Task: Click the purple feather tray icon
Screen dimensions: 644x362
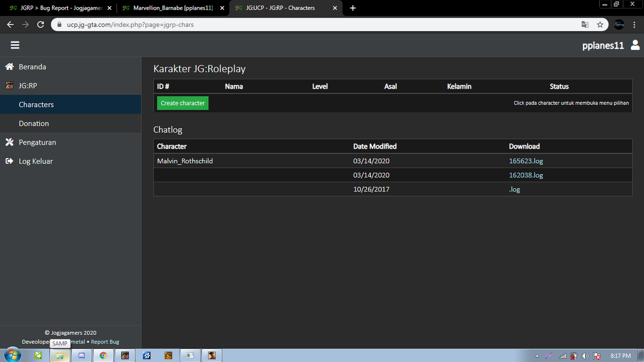Action: tap(549, 355)
